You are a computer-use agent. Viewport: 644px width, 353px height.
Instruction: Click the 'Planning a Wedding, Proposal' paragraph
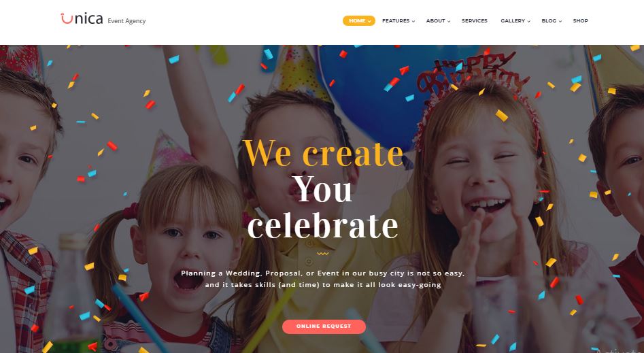[323, 279]
